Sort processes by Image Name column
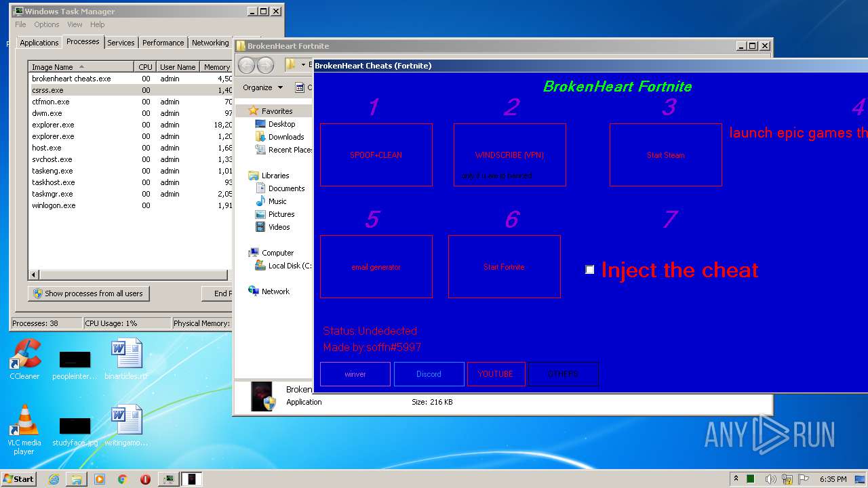Viewport: 868px width, 488px height. click(81, 67)
